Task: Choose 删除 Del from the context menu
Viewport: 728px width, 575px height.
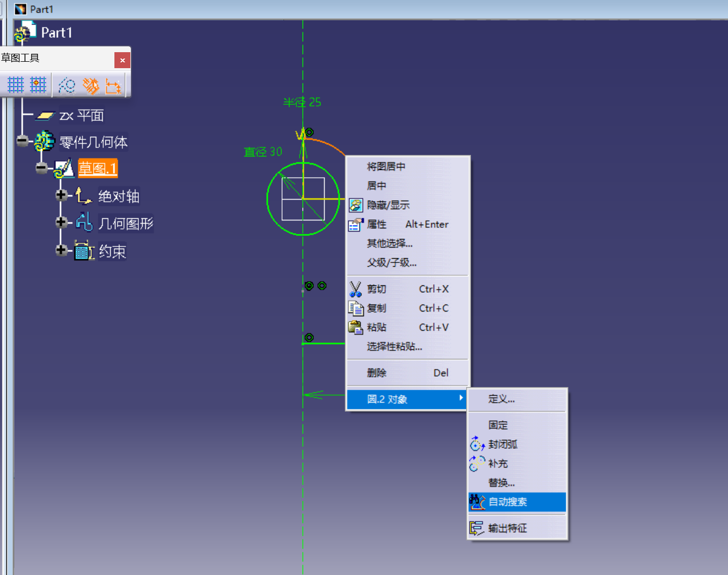Action: pos(408,373)
